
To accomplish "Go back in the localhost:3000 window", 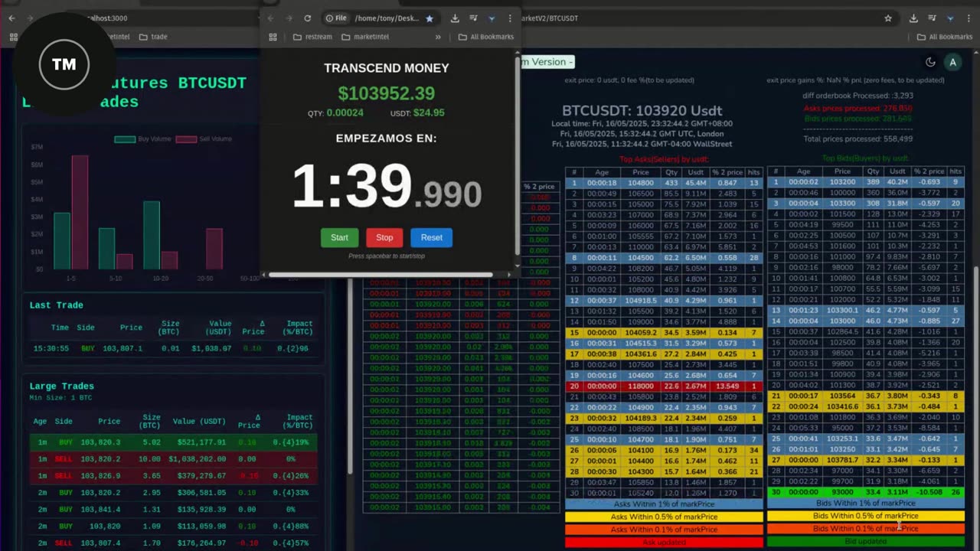I will [12, 18].
